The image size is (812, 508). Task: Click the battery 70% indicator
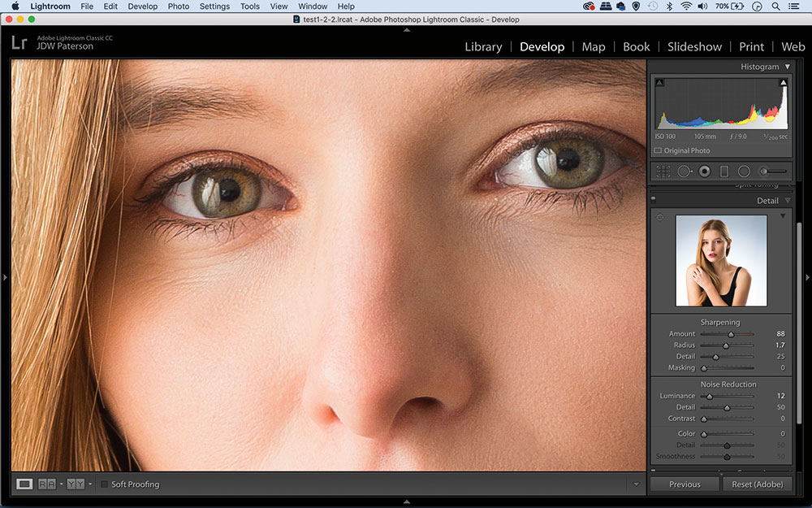coord(730,7)
